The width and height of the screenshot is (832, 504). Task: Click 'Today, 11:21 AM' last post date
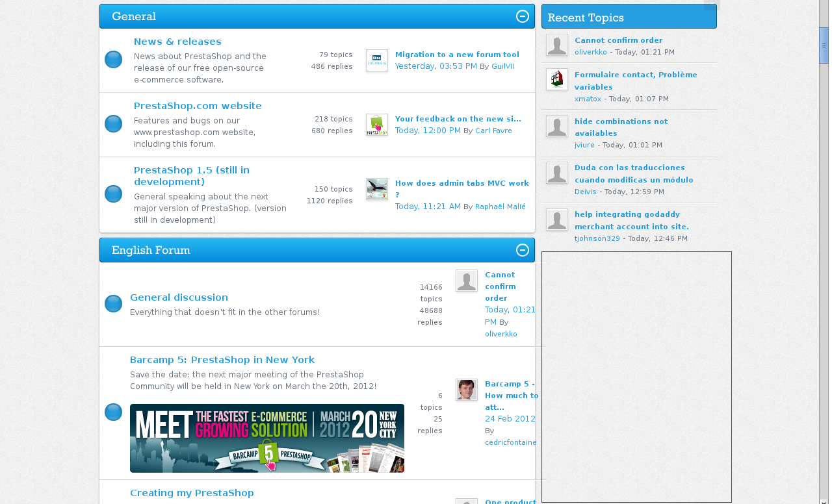tap(428, 207)
